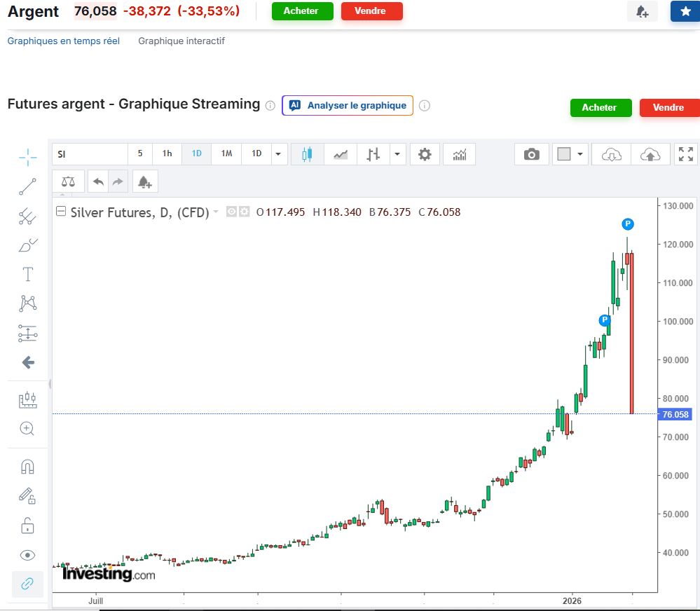
Task: Click the SI symbol input field
Action: [90, 154]
